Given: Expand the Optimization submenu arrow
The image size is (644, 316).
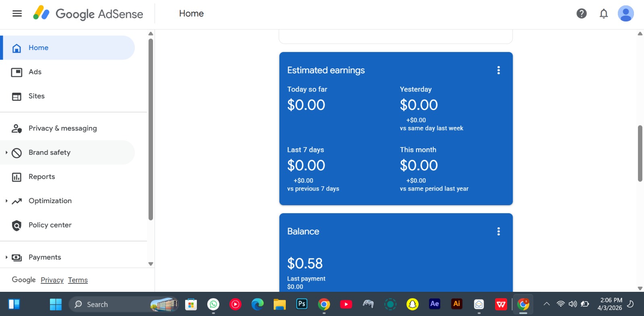Looking at the screenshot, I should [x=6, y=201].
